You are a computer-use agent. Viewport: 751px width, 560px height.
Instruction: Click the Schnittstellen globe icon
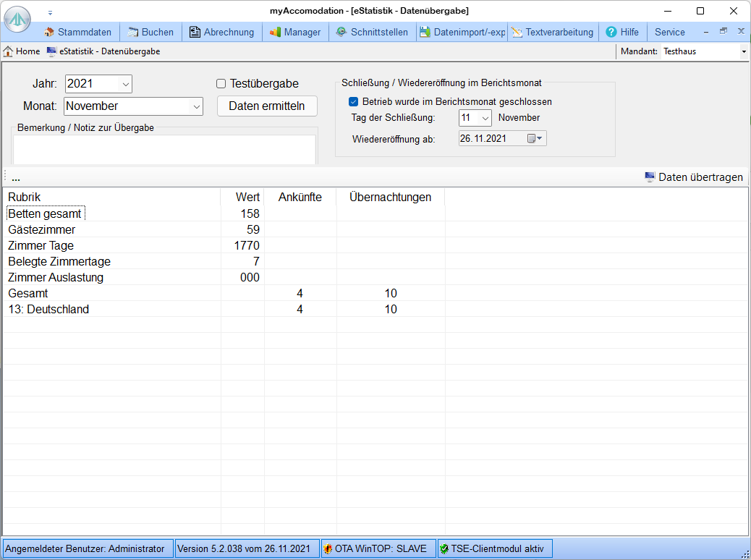tap(341, 32)
